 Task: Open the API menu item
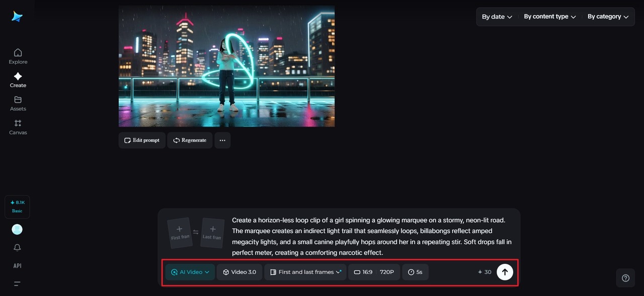pyautogui.click(x=17, y=266)
